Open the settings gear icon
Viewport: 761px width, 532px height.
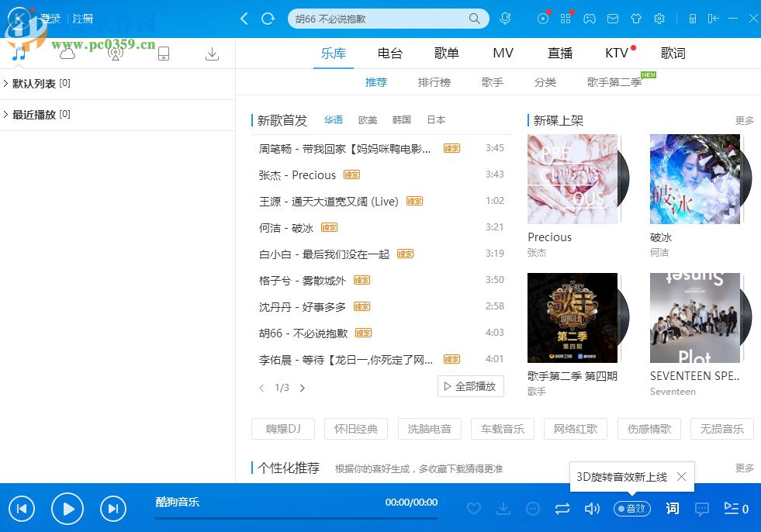coord(661,17)
